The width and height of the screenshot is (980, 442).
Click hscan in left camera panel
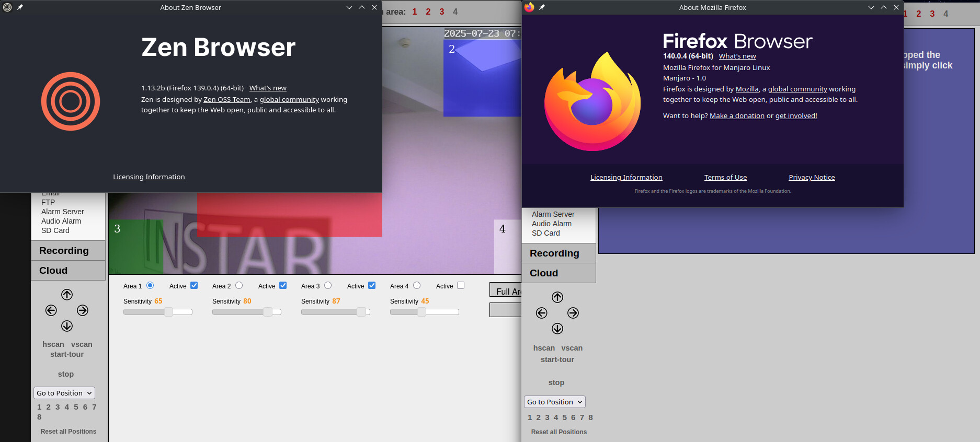click(53, 344)
